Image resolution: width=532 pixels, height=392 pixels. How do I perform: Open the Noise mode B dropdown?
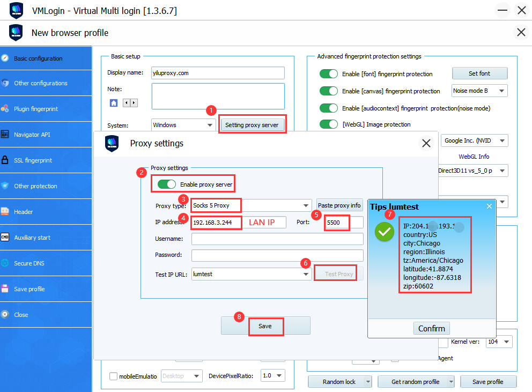click(x=479, y=91)
